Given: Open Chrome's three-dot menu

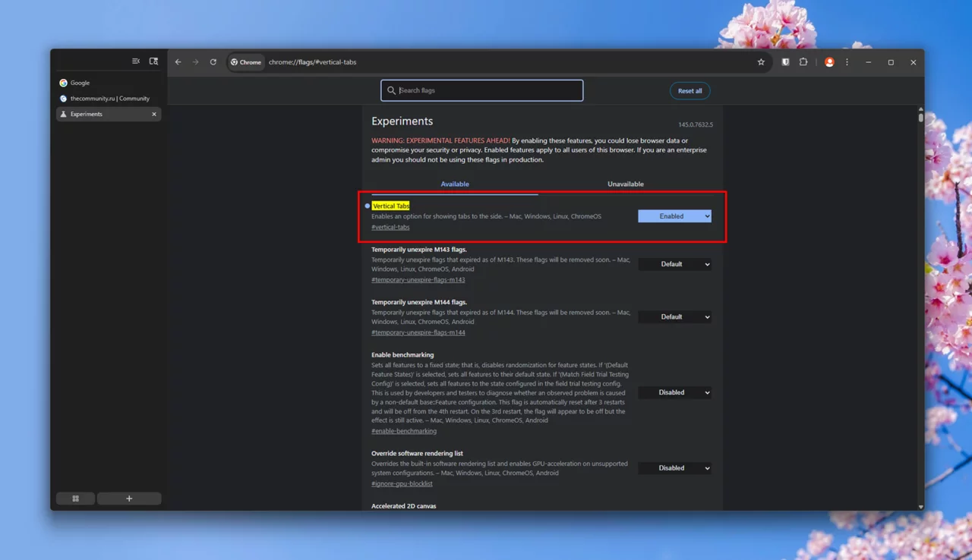Looking at the screenshot, I should pos(847,62).
